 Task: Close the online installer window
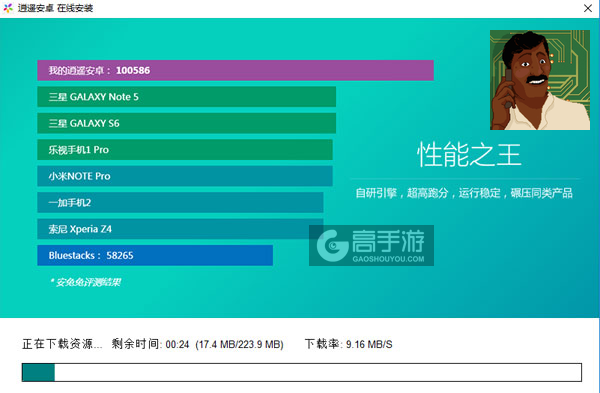pyautogui.click(x=588, y=8)
